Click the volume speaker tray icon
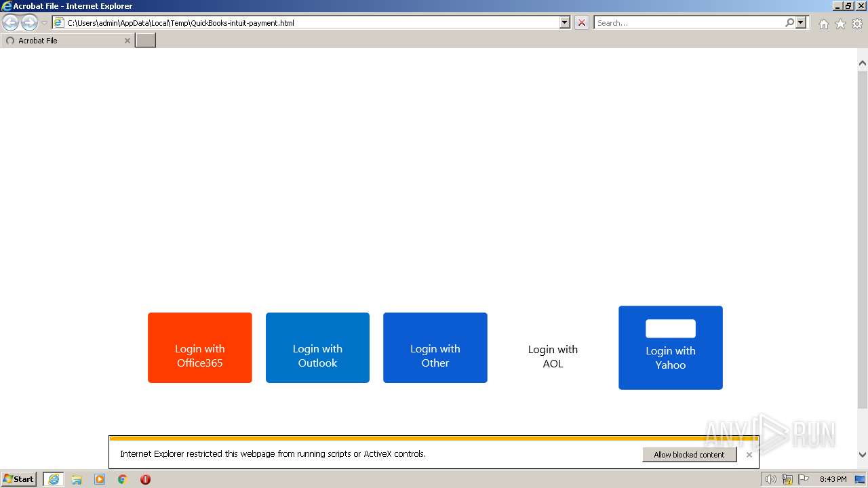 pos(771,479)
